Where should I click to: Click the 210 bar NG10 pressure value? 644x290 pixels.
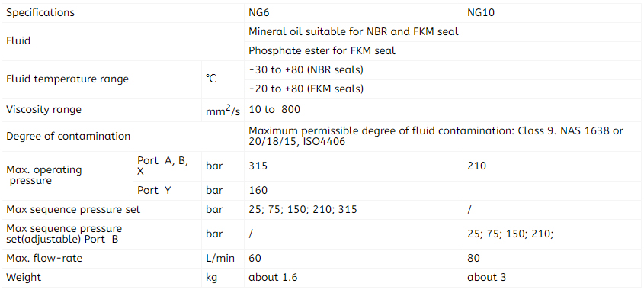click(x=476, y=166)
